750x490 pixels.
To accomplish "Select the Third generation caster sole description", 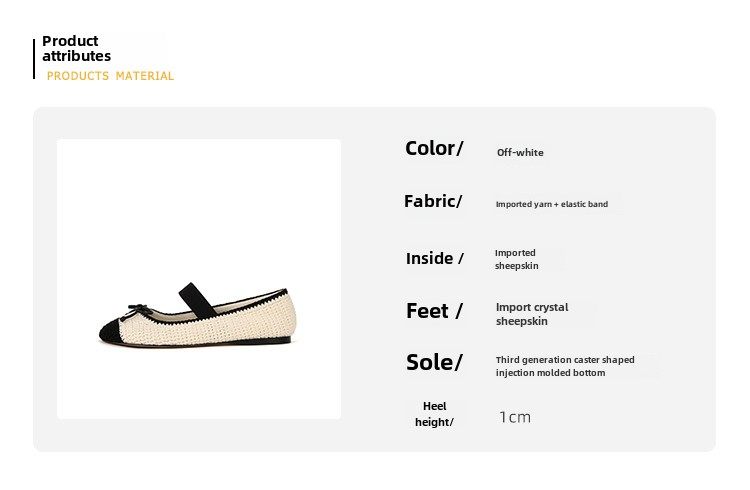I will [564, 366].
